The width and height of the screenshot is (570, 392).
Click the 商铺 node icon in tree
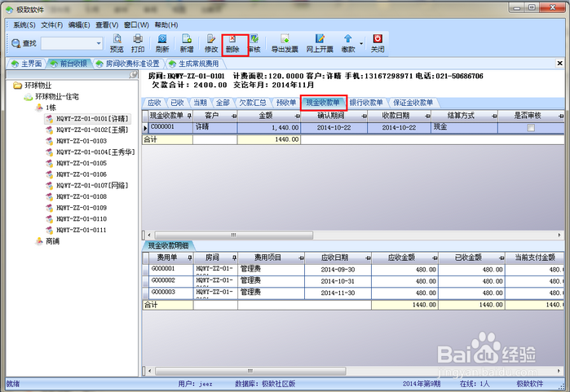pyautogui.click(x=39, y=241)
